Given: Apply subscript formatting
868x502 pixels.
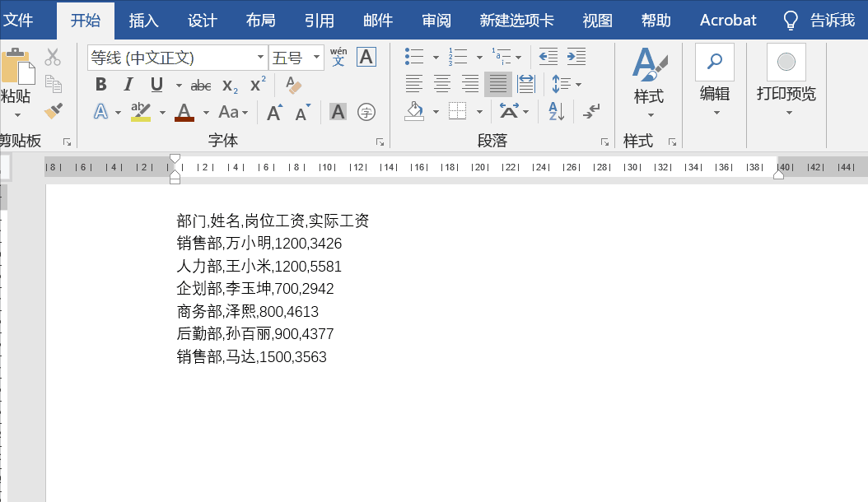Looking at the screenshot, I should point(230,86).
